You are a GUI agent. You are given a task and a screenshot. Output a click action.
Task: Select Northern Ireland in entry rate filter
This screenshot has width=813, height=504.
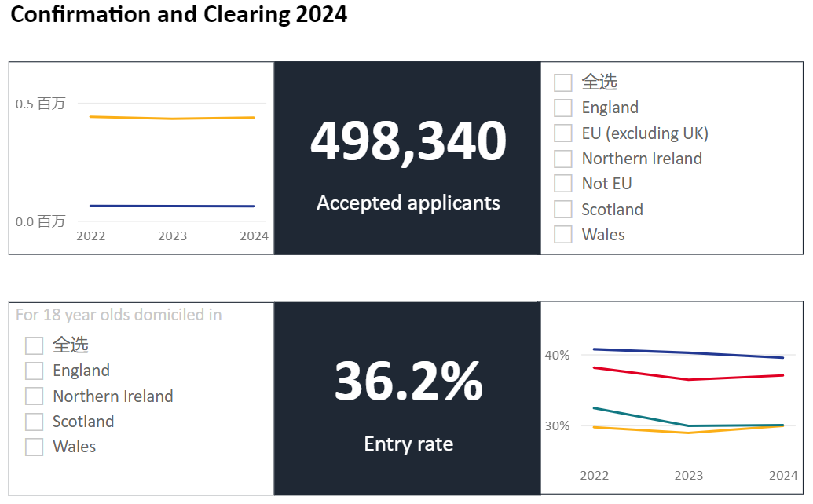[x=35, y=396]
